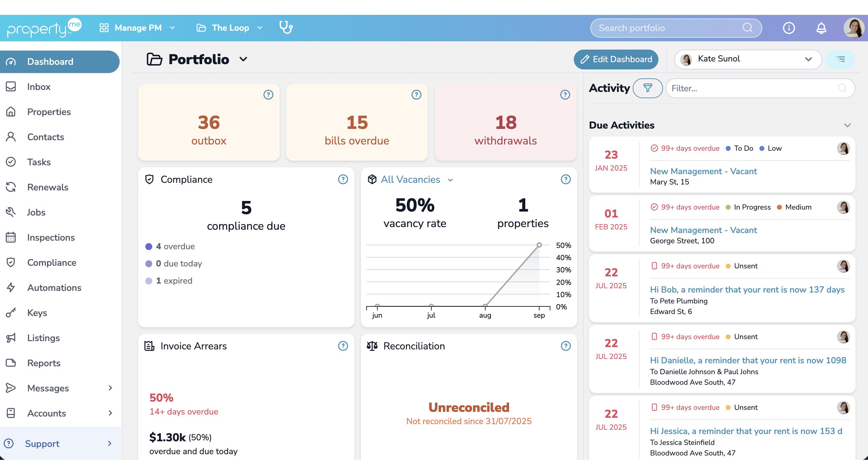
Task: Click the Unreconciled status text
Action: click(469, 408)
